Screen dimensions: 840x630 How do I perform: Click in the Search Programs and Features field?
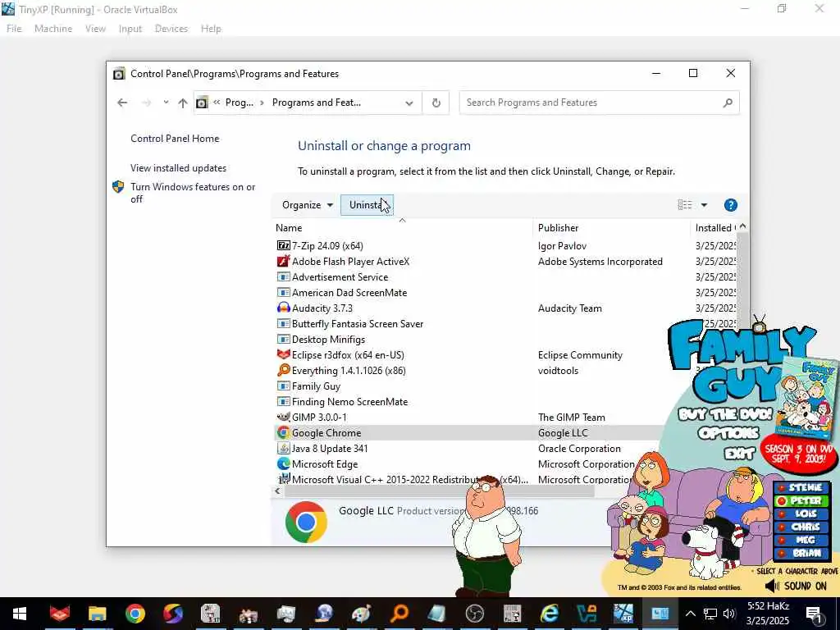599,103
